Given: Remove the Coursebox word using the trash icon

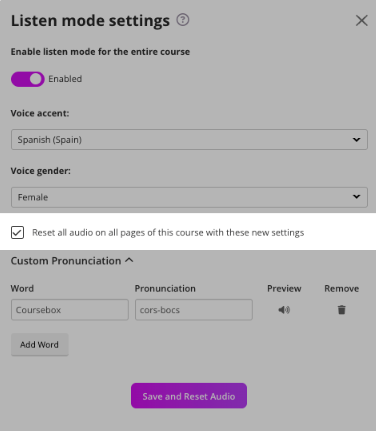Looking at the screenshot, I should point(342,310).
